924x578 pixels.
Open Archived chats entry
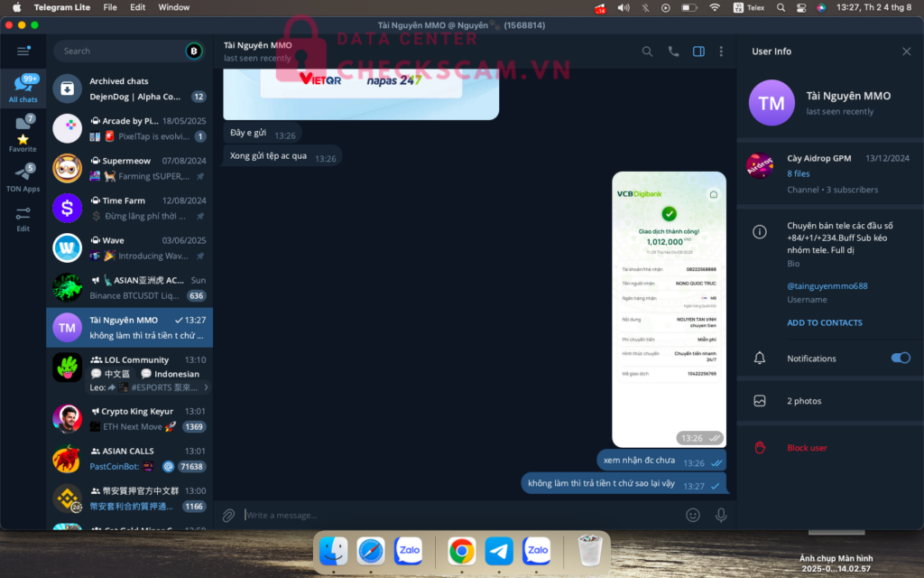click(x=130, y=89)
